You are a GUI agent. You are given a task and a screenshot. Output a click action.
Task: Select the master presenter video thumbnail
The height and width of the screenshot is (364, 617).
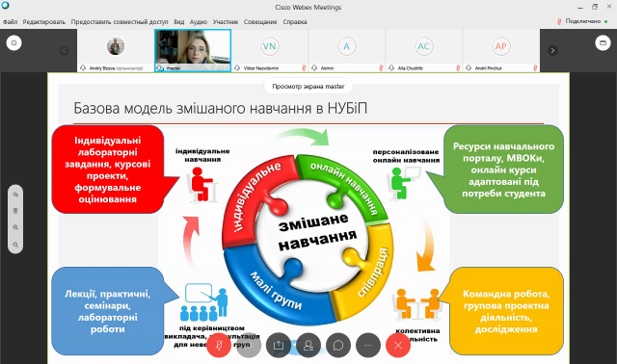coord(193,50)
